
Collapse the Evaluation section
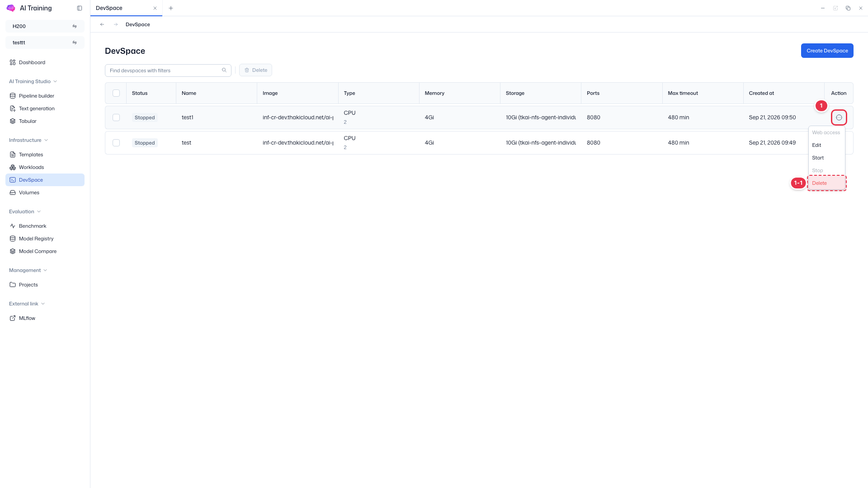25,211
